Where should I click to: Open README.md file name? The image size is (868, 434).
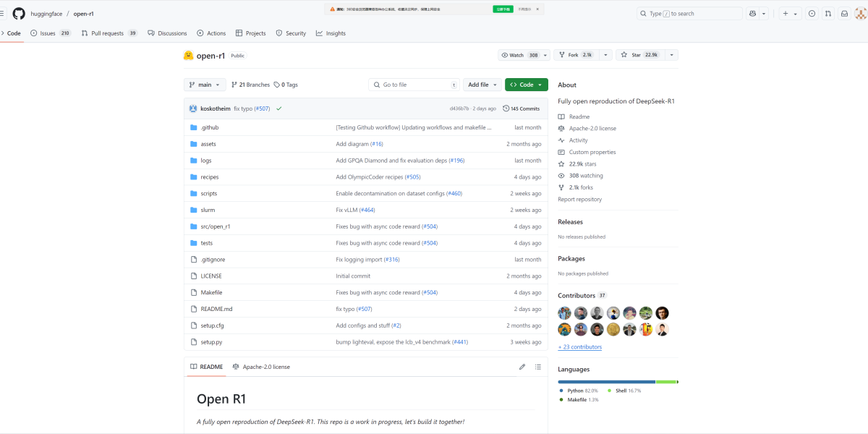tap(216, 309)
